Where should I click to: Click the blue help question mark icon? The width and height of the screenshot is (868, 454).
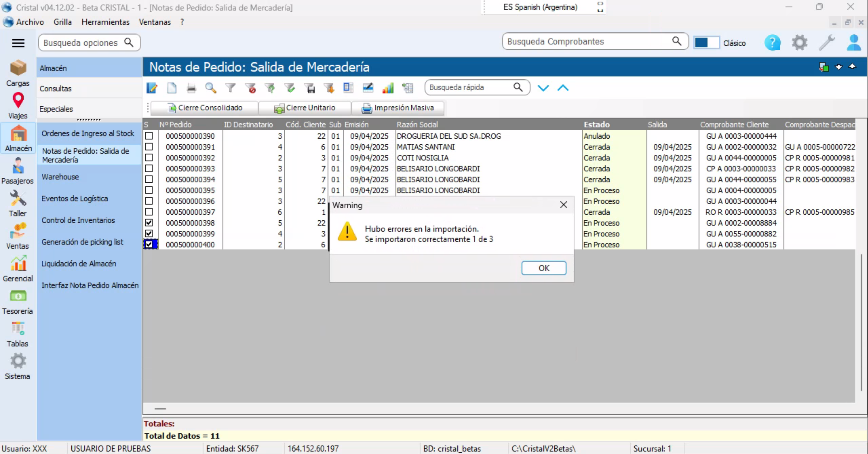tap(772, 43)
